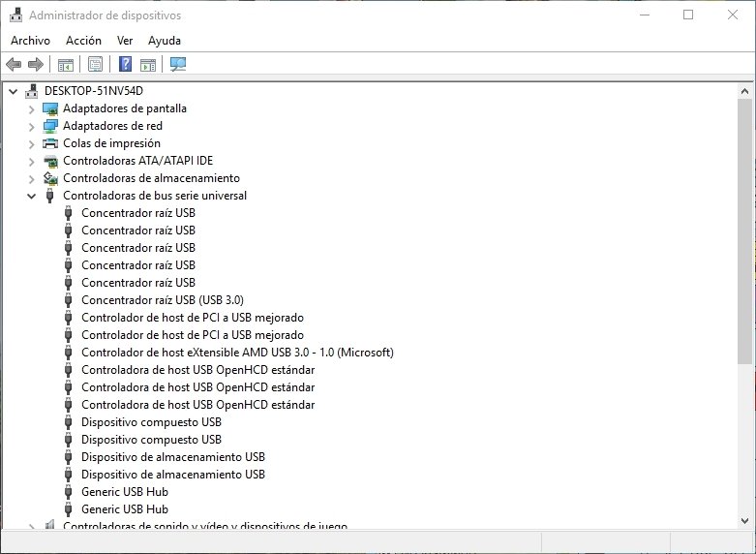Image resolution: width=756 pixels, height=554 pixels.
Task: Expand Adaptadores de pantalla
Action: tap(32, 109)
